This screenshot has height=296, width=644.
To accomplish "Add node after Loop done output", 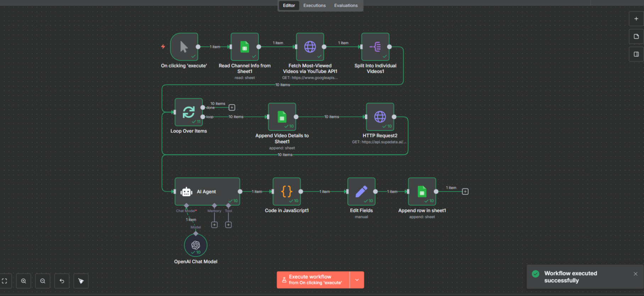I will [x=232, y=108].
